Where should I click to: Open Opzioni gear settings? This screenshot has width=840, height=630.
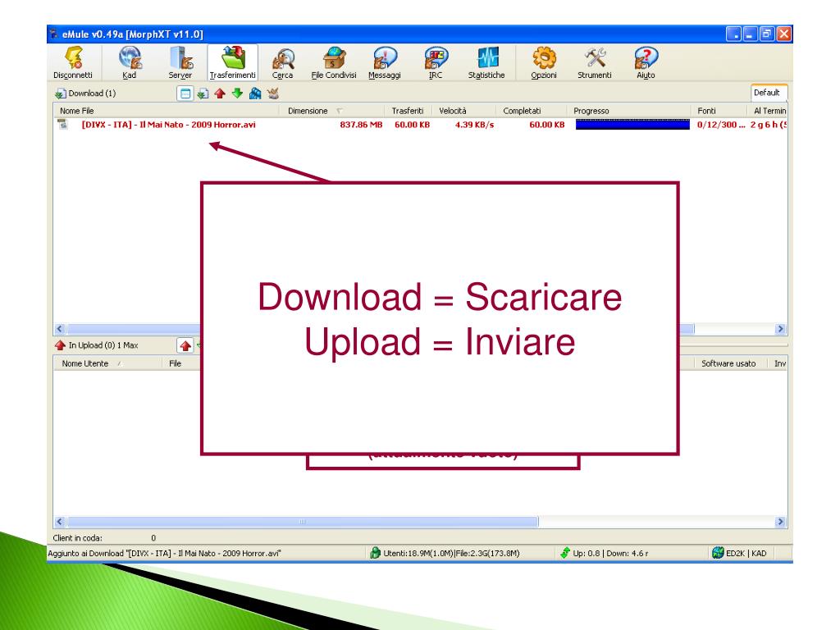coord(544,62)
